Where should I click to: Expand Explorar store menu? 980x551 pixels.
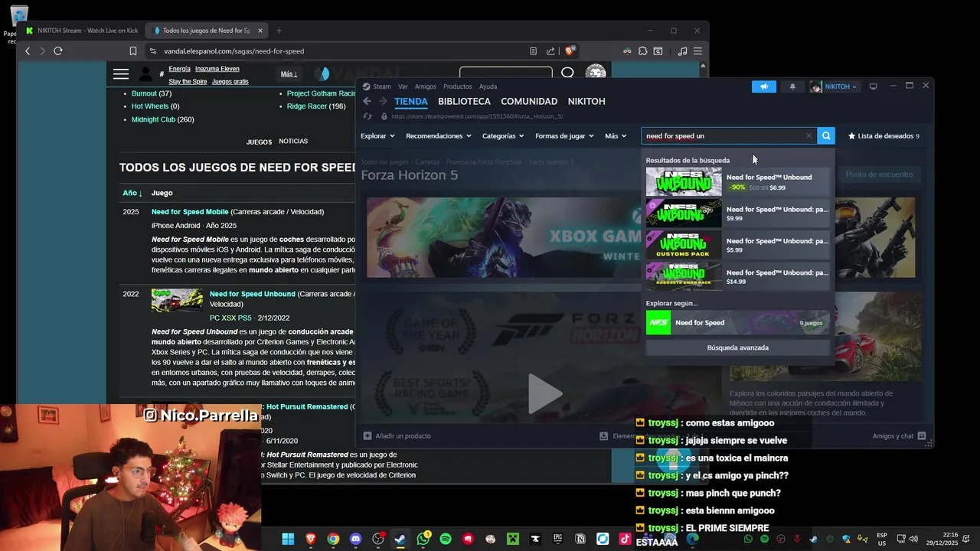(x=377, y=136)
